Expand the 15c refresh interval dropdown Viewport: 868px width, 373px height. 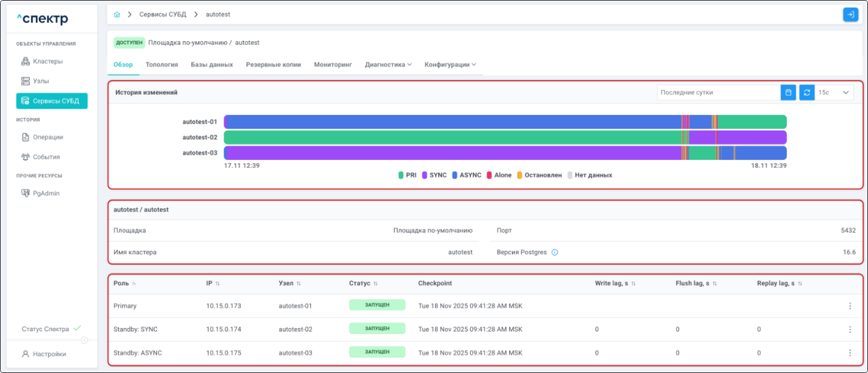click(x=834, y=93)
